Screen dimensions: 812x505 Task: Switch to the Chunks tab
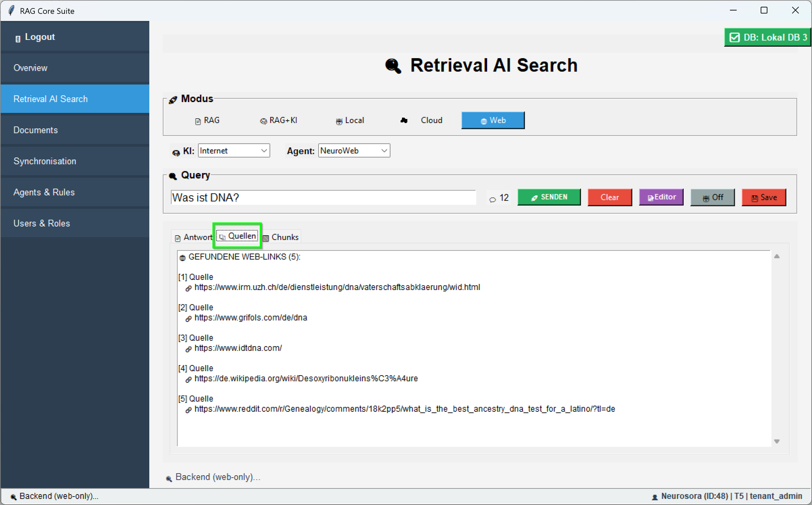pos(281,237)
